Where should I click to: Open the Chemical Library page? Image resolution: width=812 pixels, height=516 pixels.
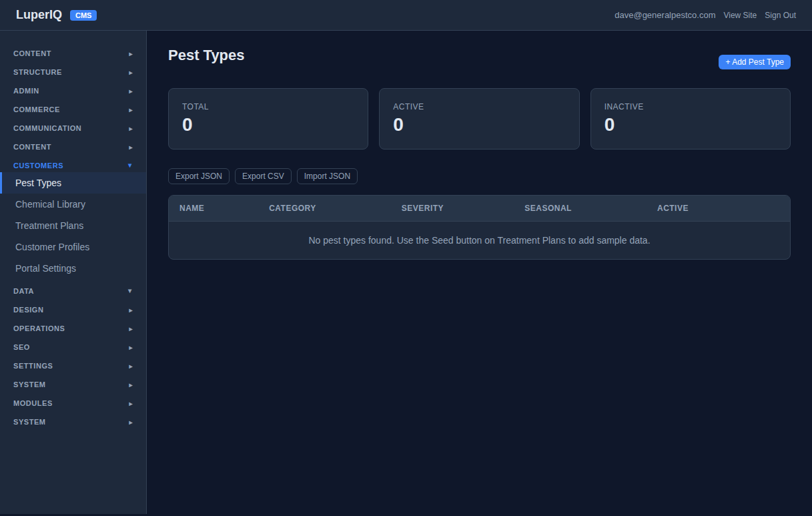50,204
